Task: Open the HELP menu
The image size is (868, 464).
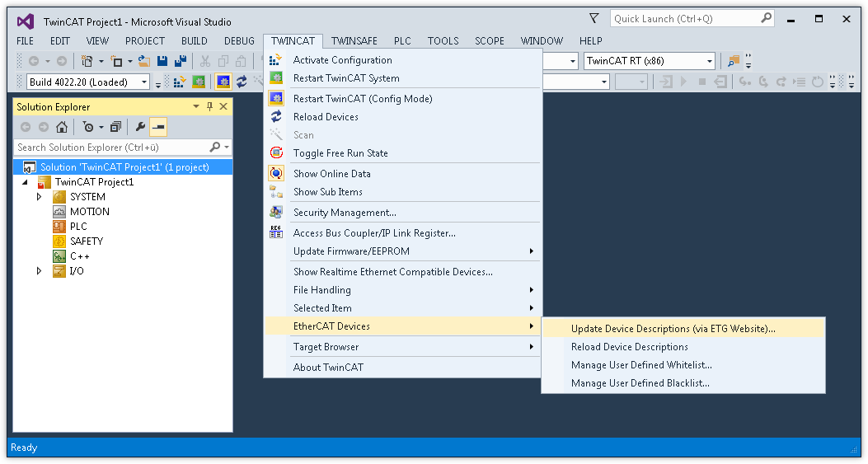Action: coord(591,41)
